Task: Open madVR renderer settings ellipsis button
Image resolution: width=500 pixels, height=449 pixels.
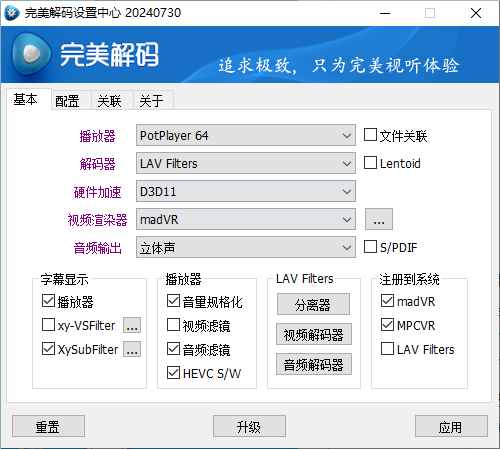Action: (379, 219)
